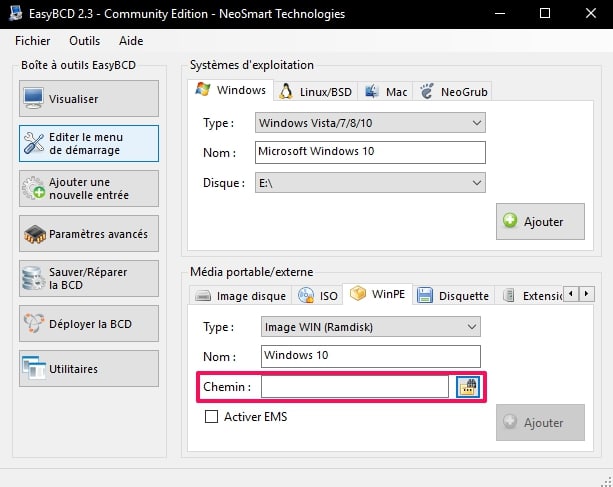Expand Windows Vista/7/8/10 type dropdown

pos(370,123)
